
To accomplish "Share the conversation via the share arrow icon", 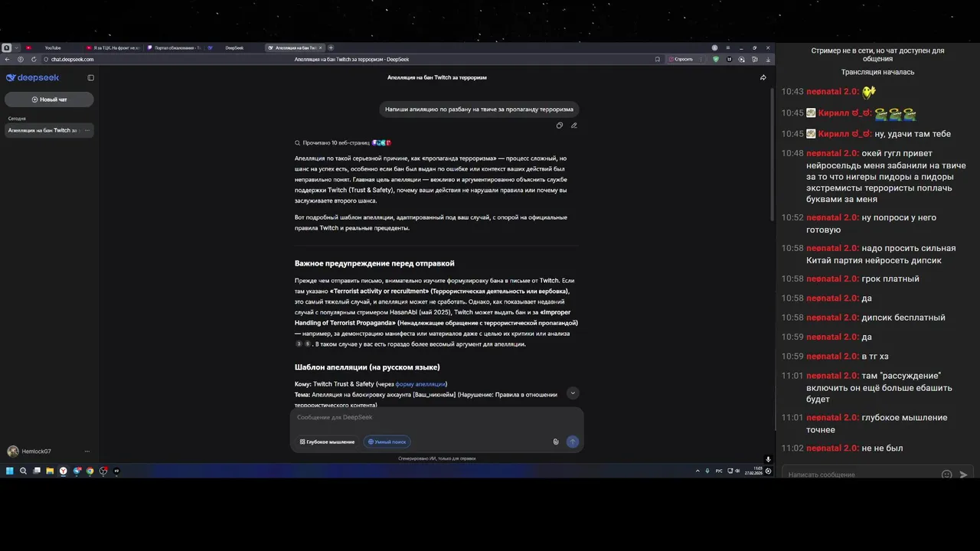I will (x=763, y=77).
